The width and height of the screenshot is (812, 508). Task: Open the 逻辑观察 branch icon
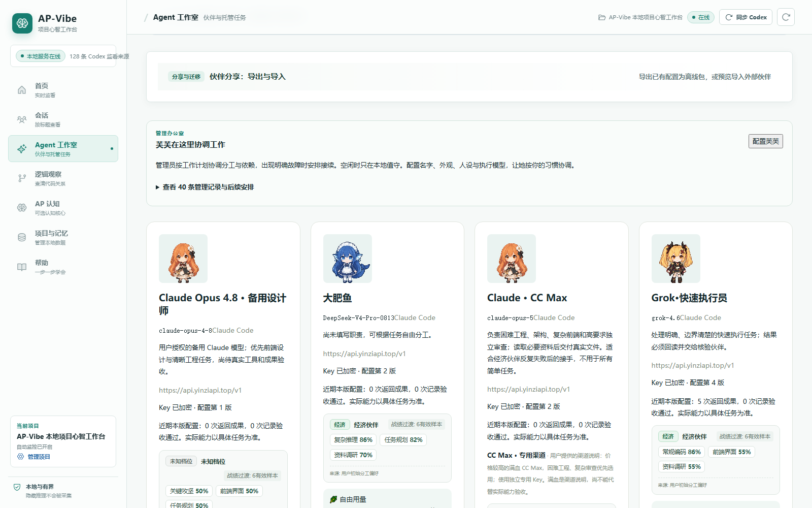[x=22, y=178]
